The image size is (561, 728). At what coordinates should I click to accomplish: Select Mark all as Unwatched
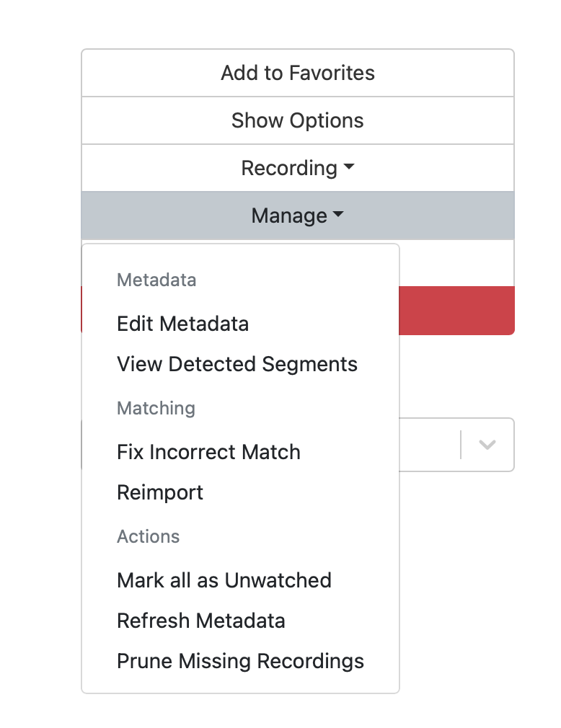tap(224, 580)
